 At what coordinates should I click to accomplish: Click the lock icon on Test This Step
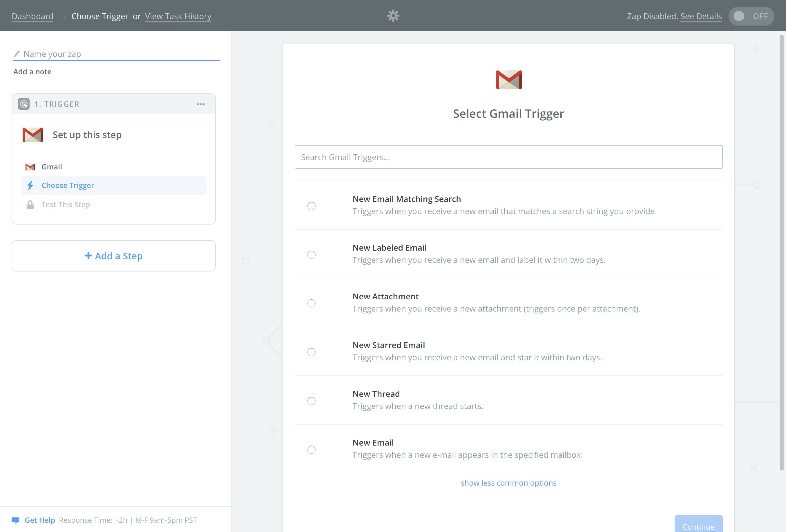point(30,204)
